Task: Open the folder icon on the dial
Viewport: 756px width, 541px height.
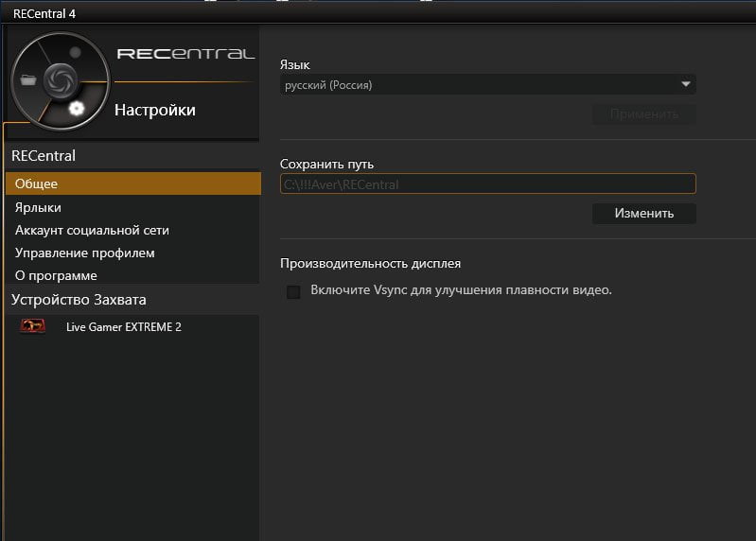Action: click(28, 79)
